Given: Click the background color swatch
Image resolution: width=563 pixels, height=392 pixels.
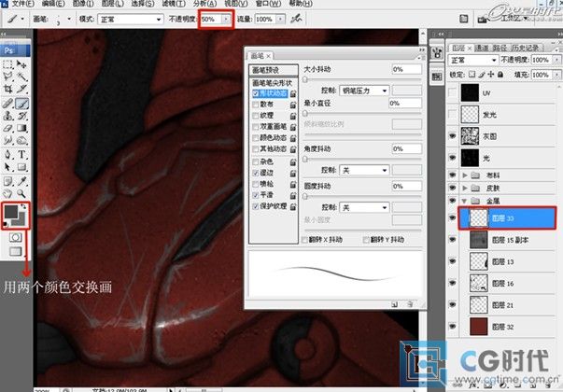Looking at the screenshot, I should point(21,221).
